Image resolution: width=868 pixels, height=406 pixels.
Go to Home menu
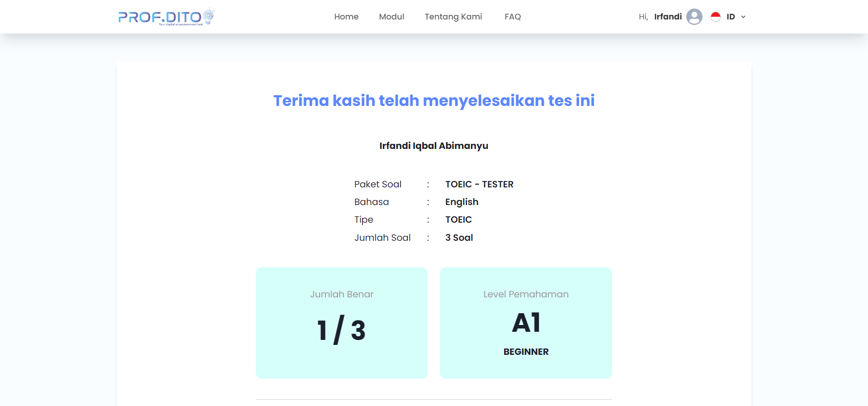[x=346, y=17]
